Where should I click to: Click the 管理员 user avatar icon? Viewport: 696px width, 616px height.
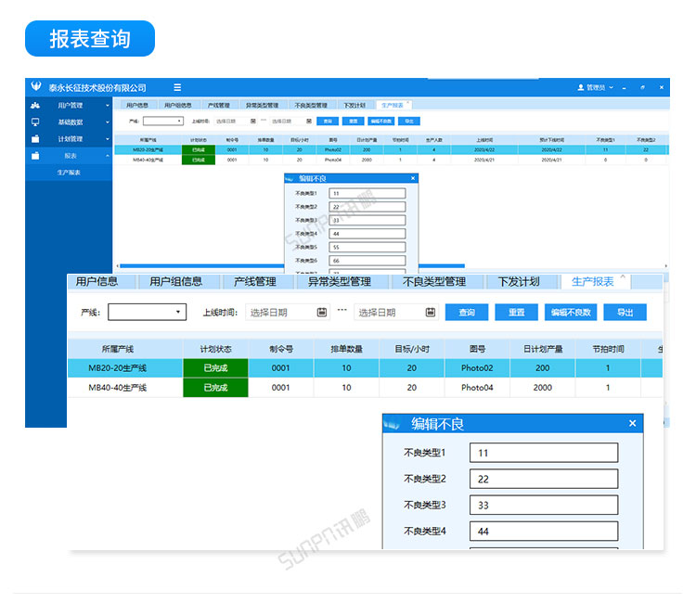pos(581,87)
